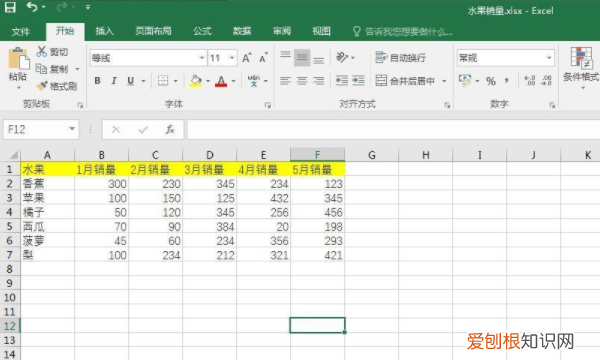Open the underline style dropdown arrow
This screenshot has height=360, width=600.
(x=143, y=81)
